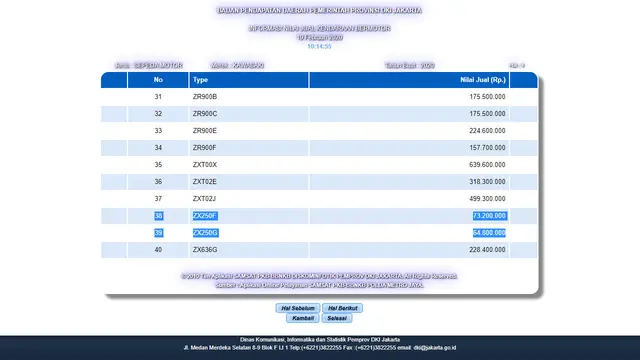This screenshot has width=640, height=360.
Task: Select highlighted row number 38
Action: [x=158, y=216]
